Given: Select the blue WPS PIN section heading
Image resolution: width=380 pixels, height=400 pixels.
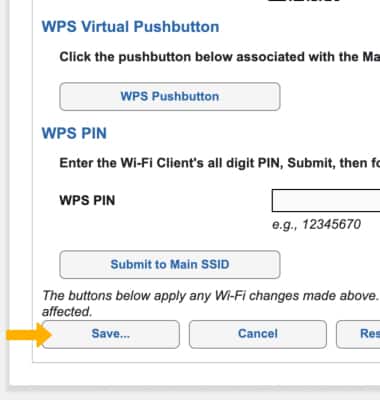Looking at the screenshot, I should (74, 133).
